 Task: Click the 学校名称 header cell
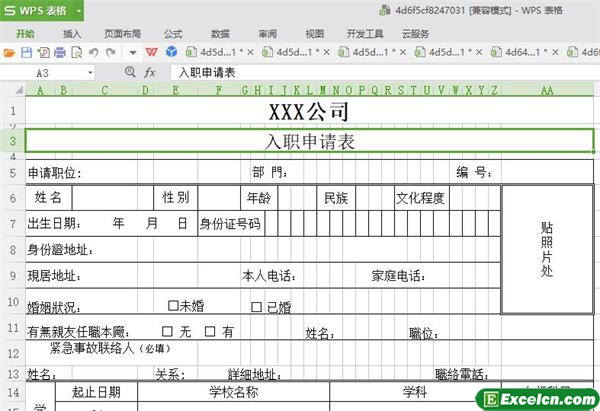click(233, 392)
